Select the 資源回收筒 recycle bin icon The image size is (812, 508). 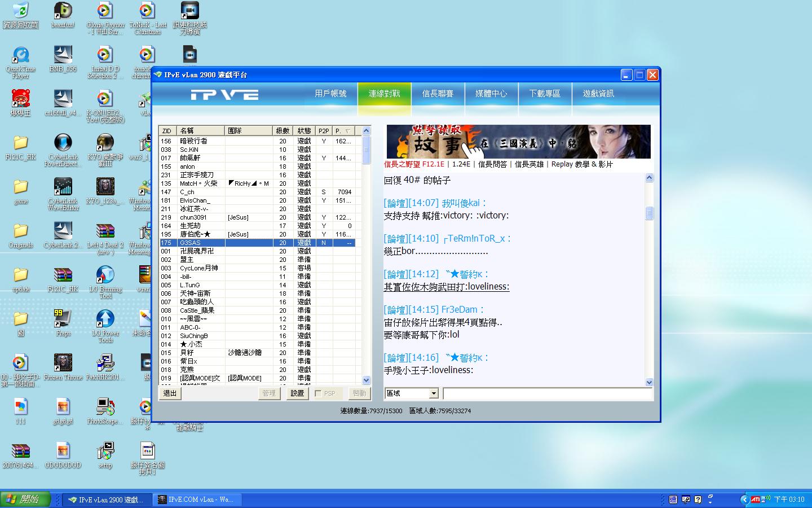point(21,11)
